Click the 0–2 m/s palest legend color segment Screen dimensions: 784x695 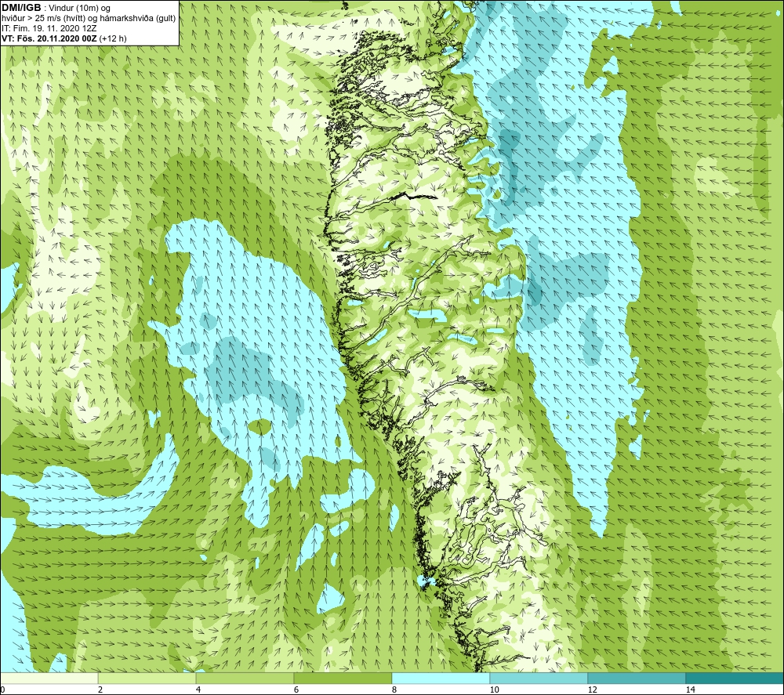point(49,679)
